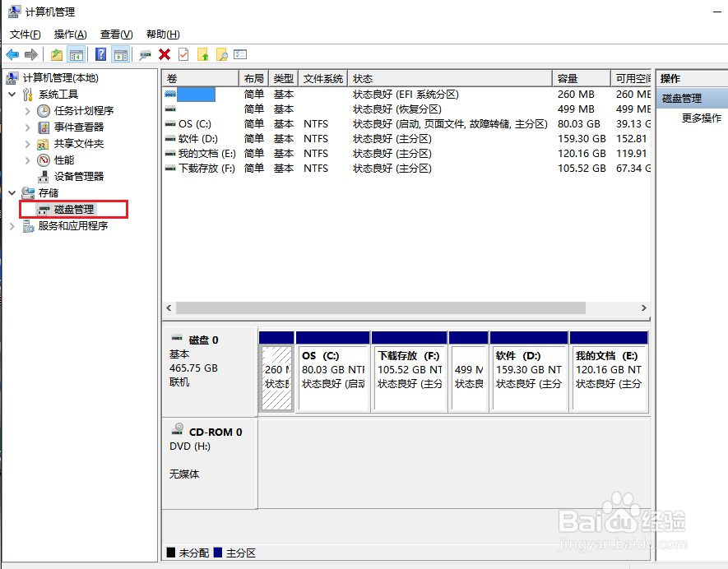Sort by the 状态 column header
728x569 pixels.
[450, 78]
